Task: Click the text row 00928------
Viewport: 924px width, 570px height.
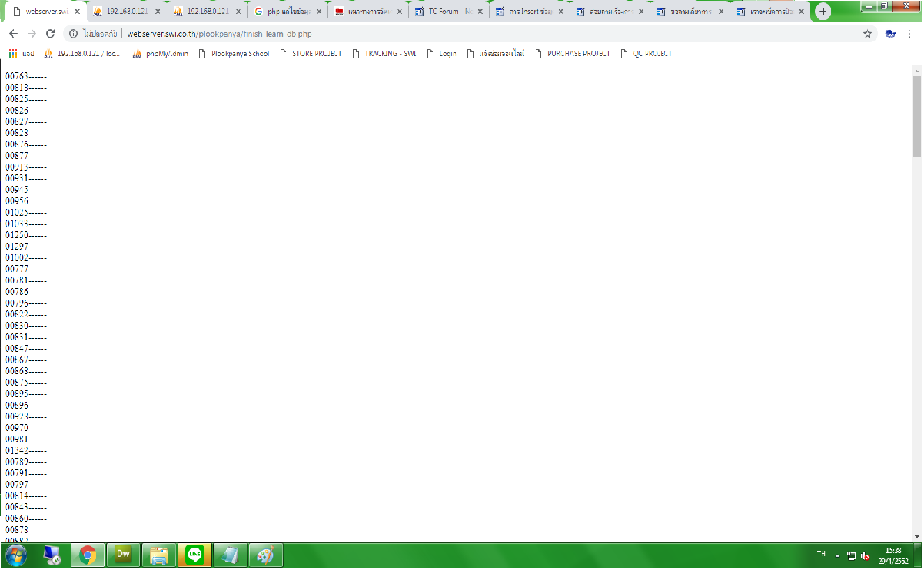Action: tap(26, 416)
